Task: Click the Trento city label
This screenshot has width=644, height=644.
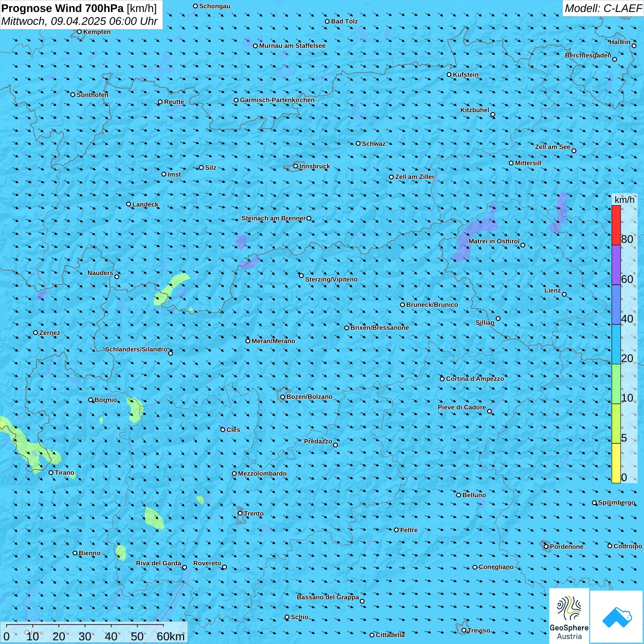Action: coord(254,513)
